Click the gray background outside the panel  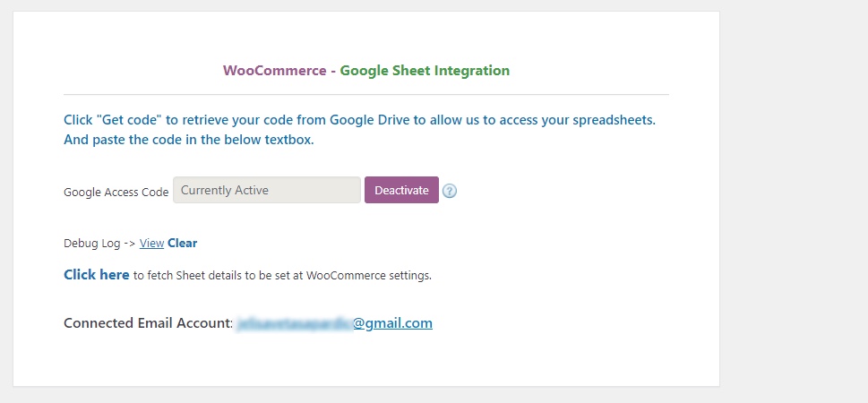tap(794, 201)
